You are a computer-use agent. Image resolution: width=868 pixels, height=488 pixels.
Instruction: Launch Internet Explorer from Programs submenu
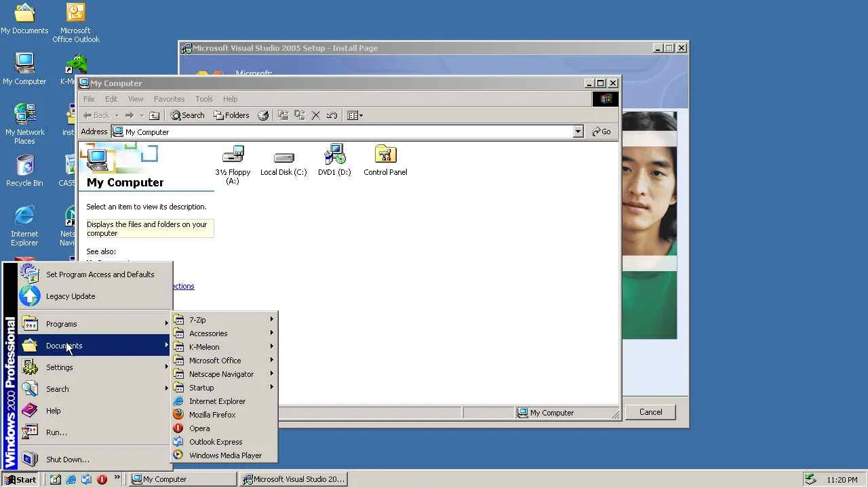224,401
